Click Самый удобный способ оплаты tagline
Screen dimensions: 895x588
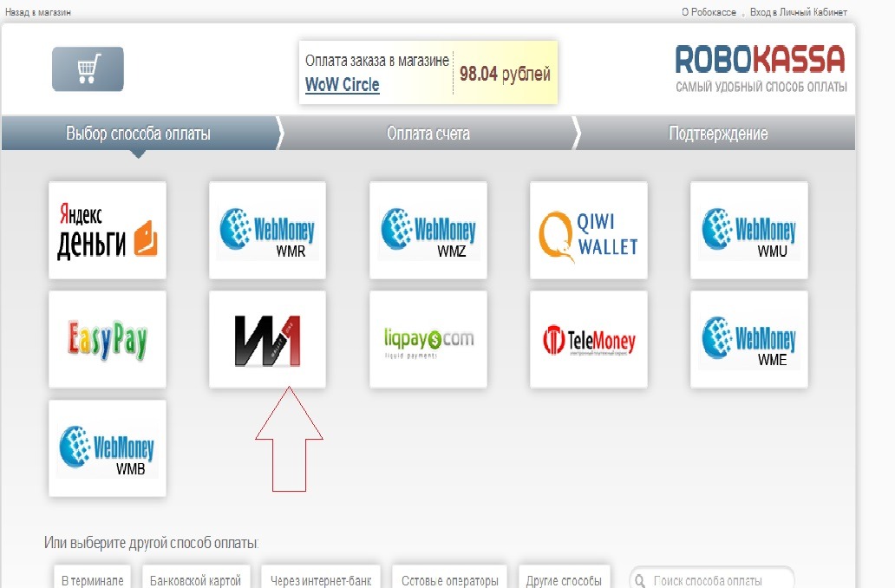761,87
